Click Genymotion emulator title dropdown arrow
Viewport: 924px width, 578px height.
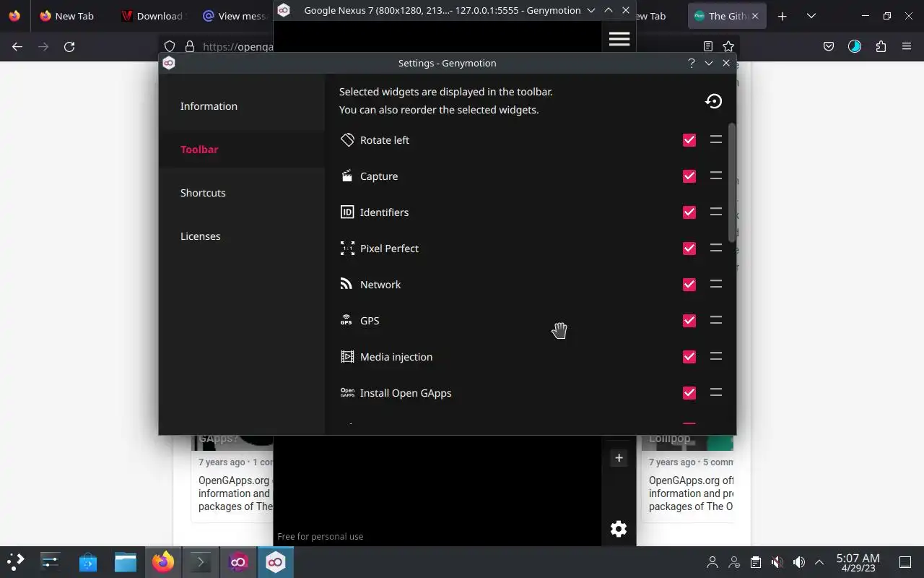click(591, 10)
